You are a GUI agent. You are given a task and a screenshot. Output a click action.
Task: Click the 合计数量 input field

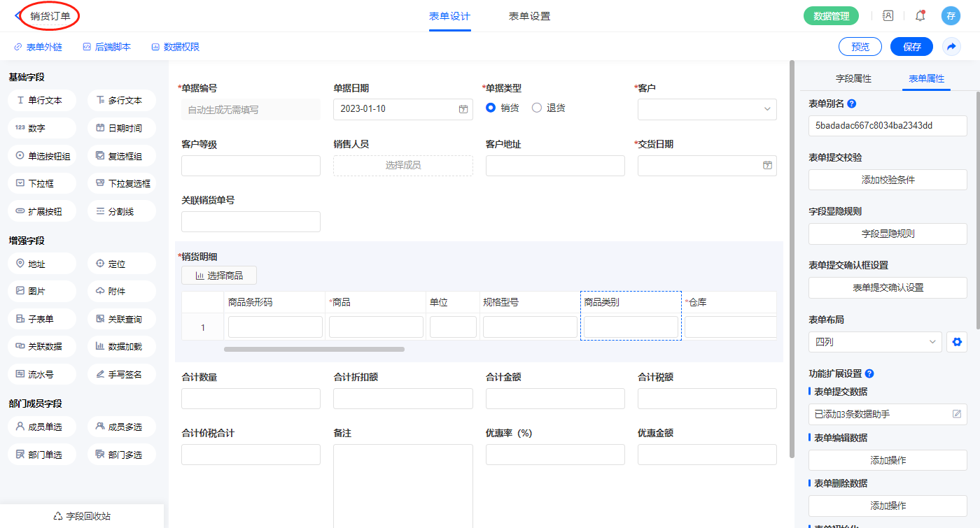point(251,399)
